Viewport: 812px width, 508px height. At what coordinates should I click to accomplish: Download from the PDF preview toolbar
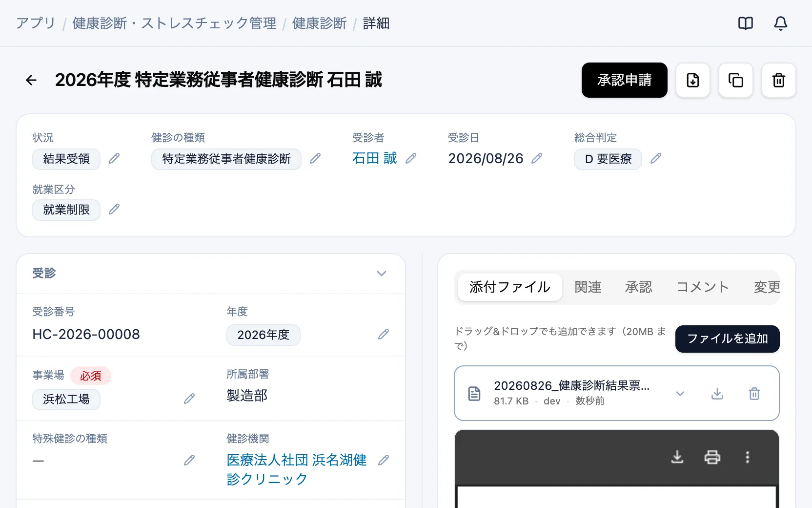[x=677, y=457]
